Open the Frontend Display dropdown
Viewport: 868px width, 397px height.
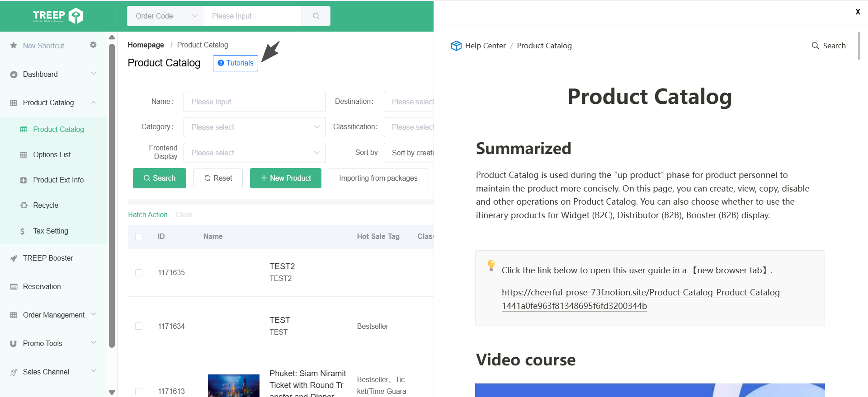[255, 153]
